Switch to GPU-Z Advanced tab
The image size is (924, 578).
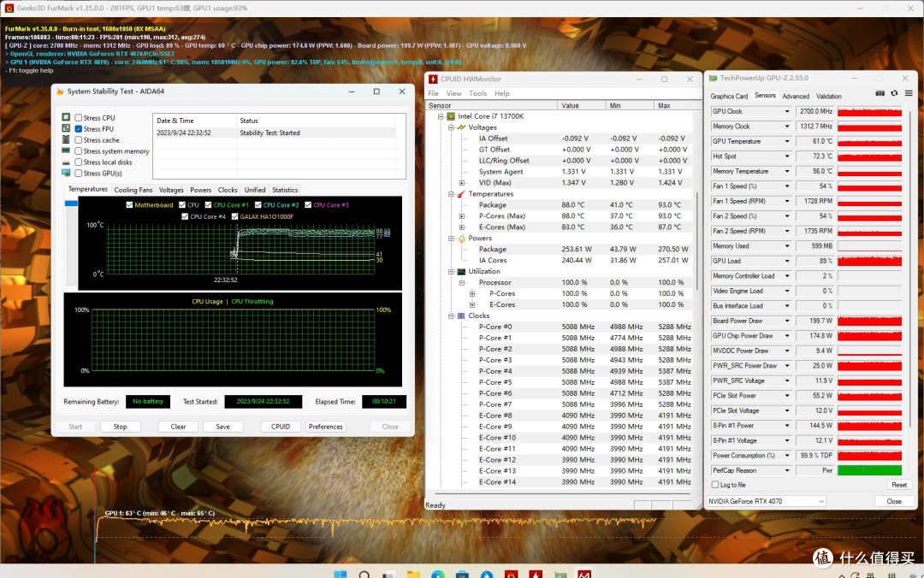796,96
